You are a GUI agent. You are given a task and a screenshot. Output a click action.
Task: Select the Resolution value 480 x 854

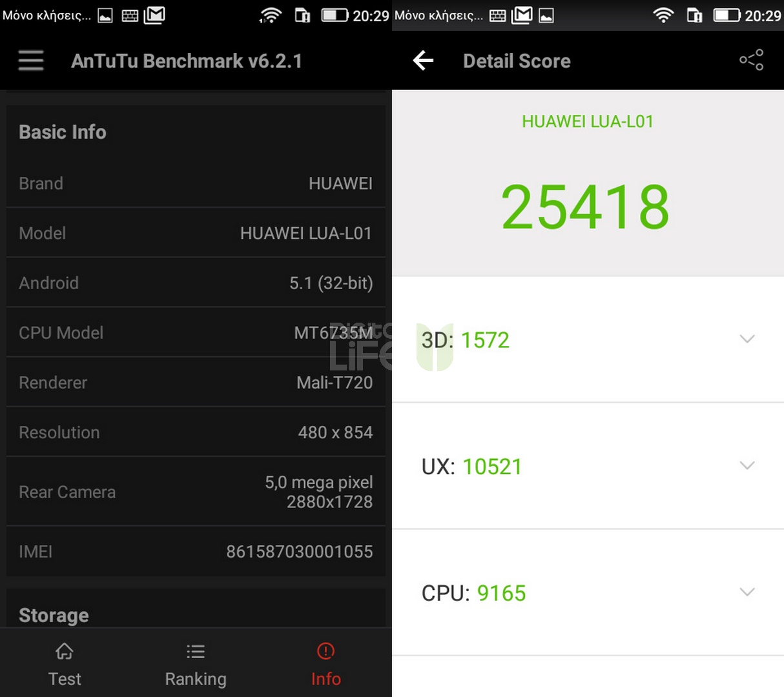[x=335, y=432]
